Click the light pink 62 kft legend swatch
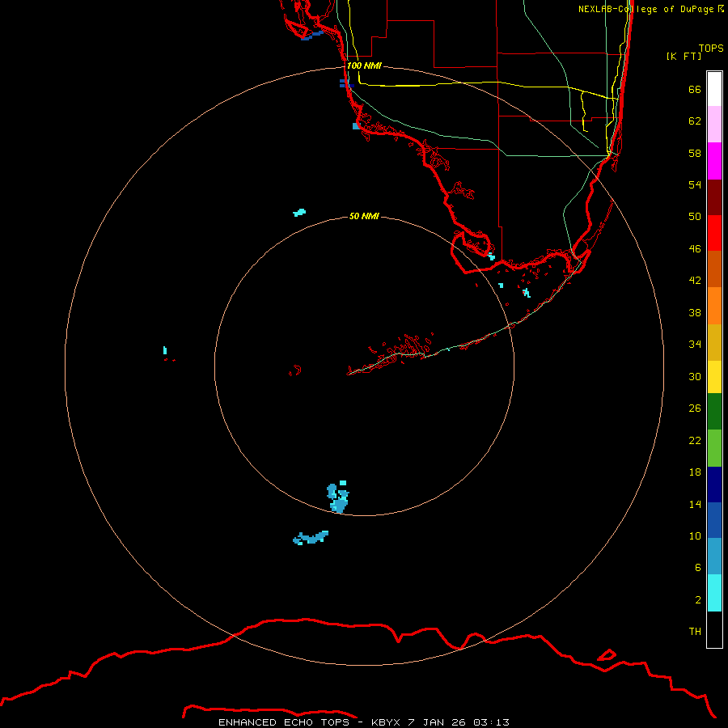 [714, 124]
